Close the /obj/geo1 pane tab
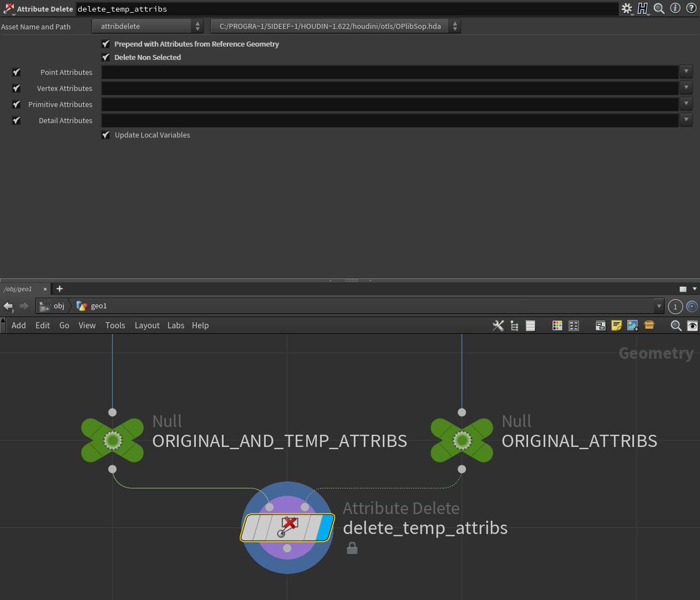The width and height of the screenshot is (700, 600). (x=45, y=289)
